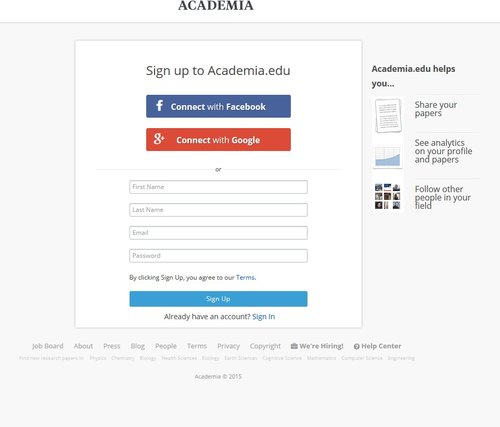This screenshot has width=500, height=427.
Task: Follow the Sign In link
Action: pos(264,317)
